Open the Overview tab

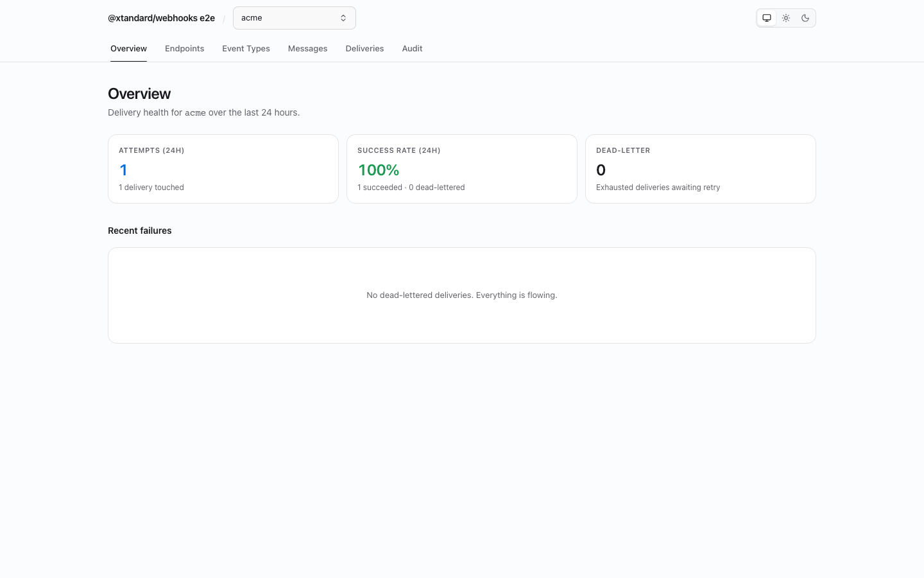[x=128, y=49]
